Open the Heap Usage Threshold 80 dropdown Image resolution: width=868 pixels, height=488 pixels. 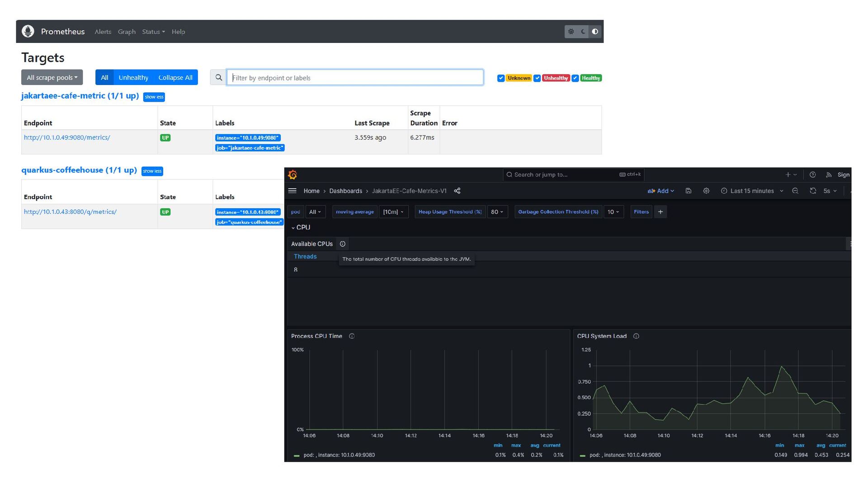(x=497, y=211)
